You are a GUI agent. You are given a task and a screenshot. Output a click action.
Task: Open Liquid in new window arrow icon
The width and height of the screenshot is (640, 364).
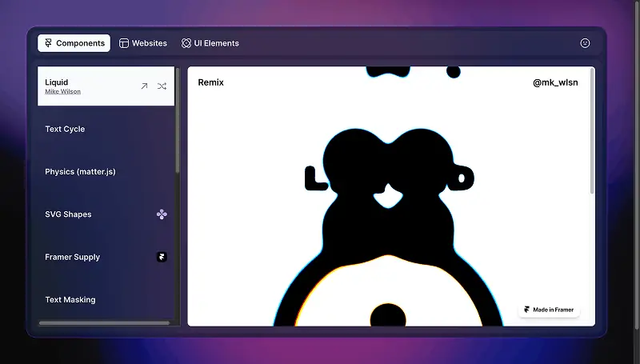point(144,86)
